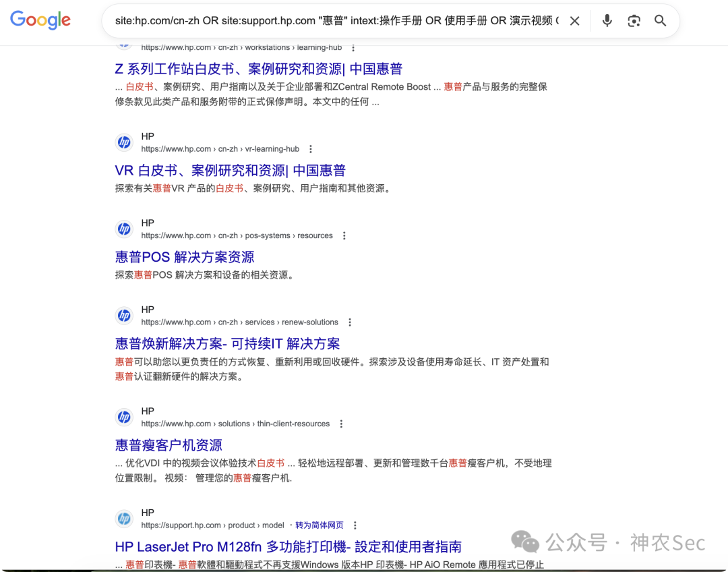This screenshot has height=572, width=728.
Task: Click the HP logo beside the VR result
Action: [125, 142]
